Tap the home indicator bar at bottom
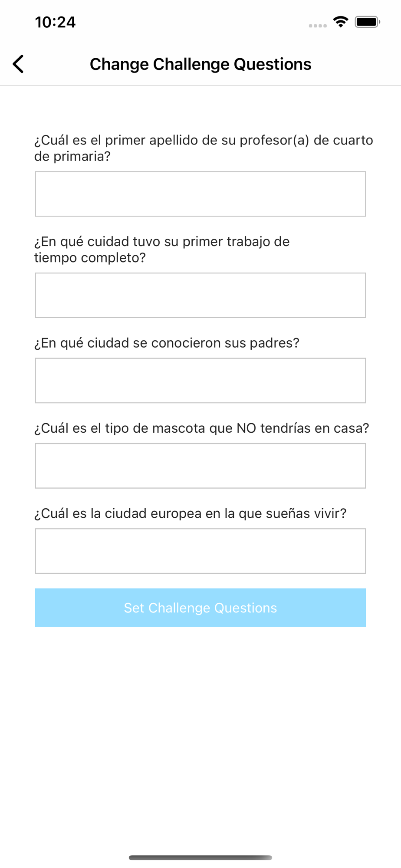Screen dimensions: 401x868 pos(200,858)
